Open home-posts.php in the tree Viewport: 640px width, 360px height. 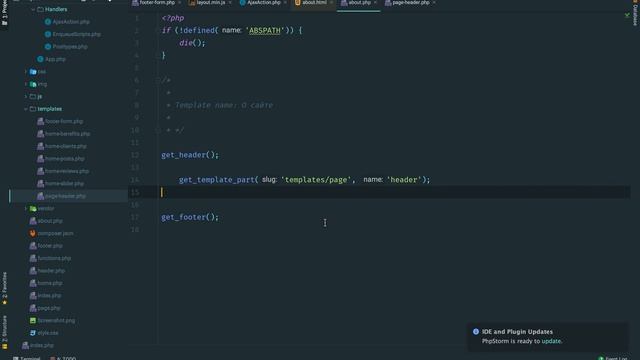pos(64,159)
